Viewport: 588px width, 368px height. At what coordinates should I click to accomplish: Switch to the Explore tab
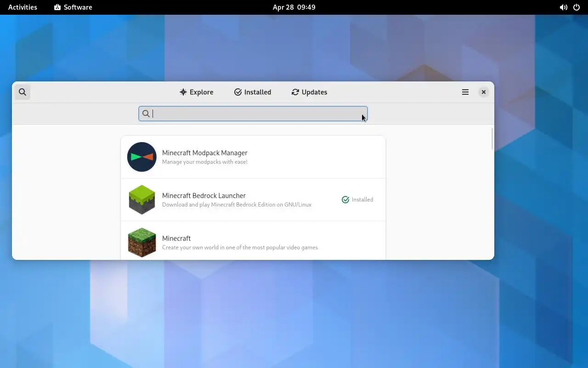(196, 92)
